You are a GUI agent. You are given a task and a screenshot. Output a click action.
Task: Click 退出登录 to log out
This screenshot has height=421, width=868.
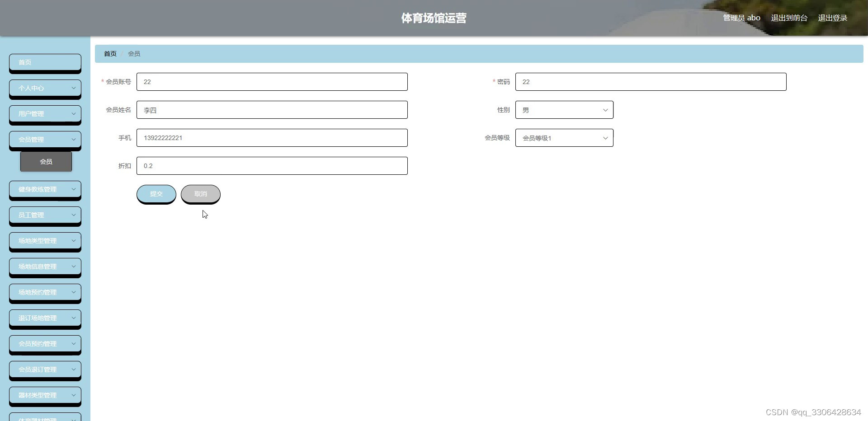pyautogui.click(x=832, y=18)
